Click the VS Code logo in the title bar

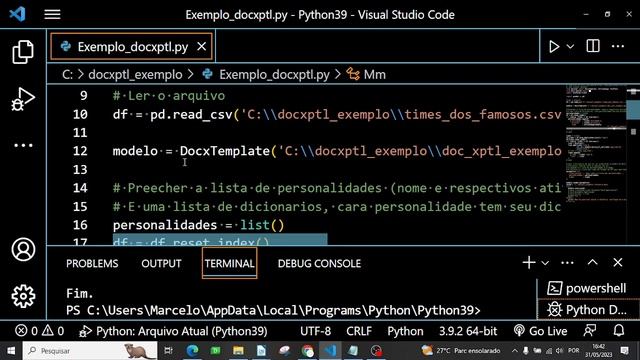(18, 14)
